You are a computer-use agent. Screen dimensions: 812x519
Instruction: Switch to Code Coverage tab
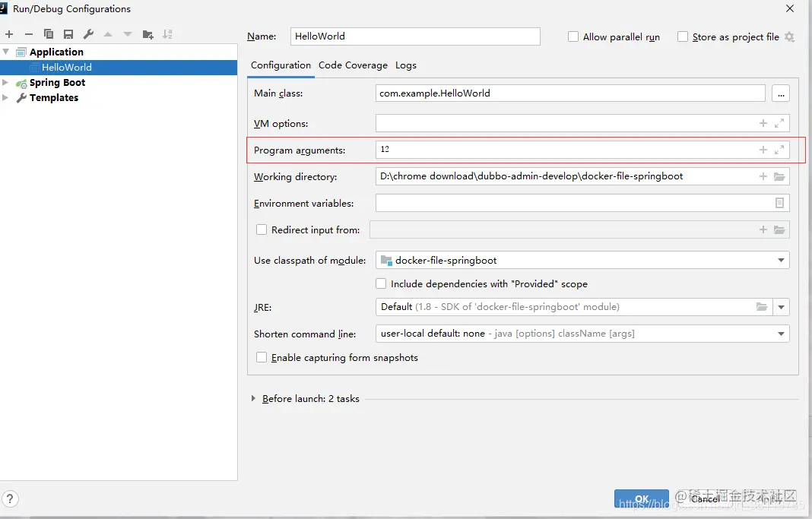(x=353, y=65)
